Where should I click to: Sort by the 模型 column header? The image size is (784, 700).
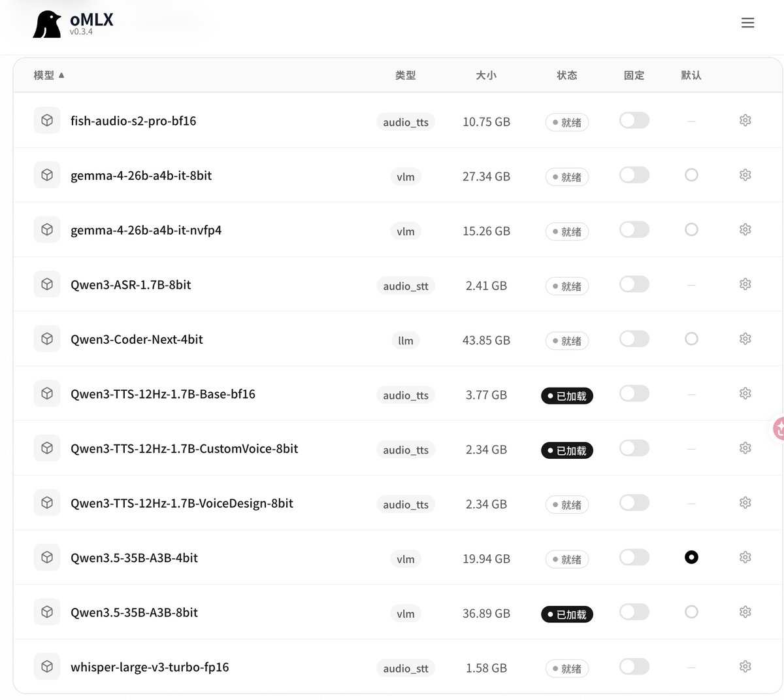[x=49, y=75]
